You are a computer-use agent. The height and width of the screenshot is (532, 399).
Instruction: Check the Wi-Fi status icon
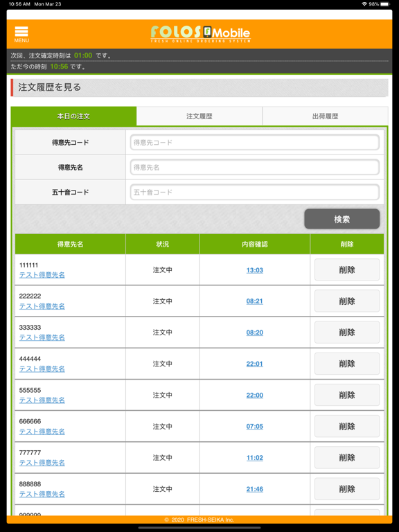tap(364, 4)
